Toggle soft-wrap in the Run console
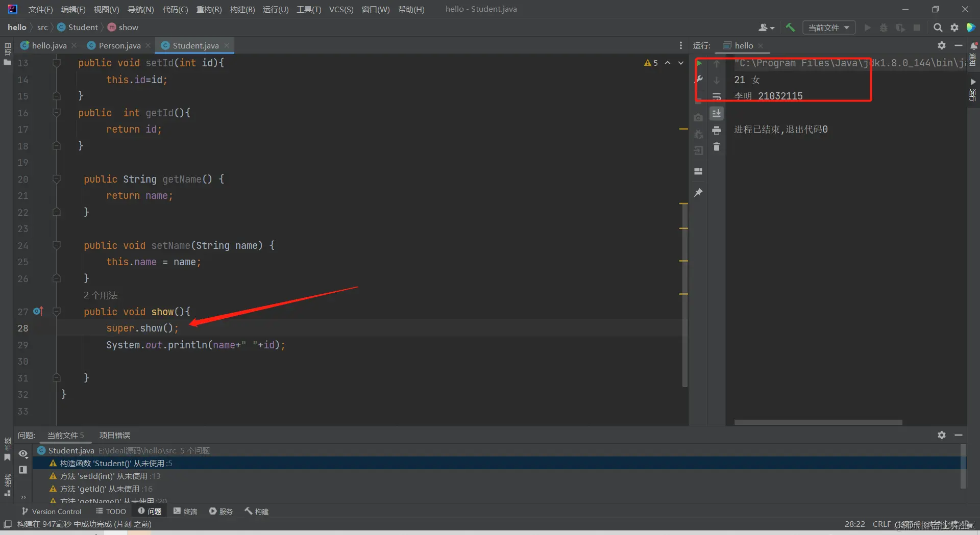Viewport: 980px width, 535px height. coord(717,96)
